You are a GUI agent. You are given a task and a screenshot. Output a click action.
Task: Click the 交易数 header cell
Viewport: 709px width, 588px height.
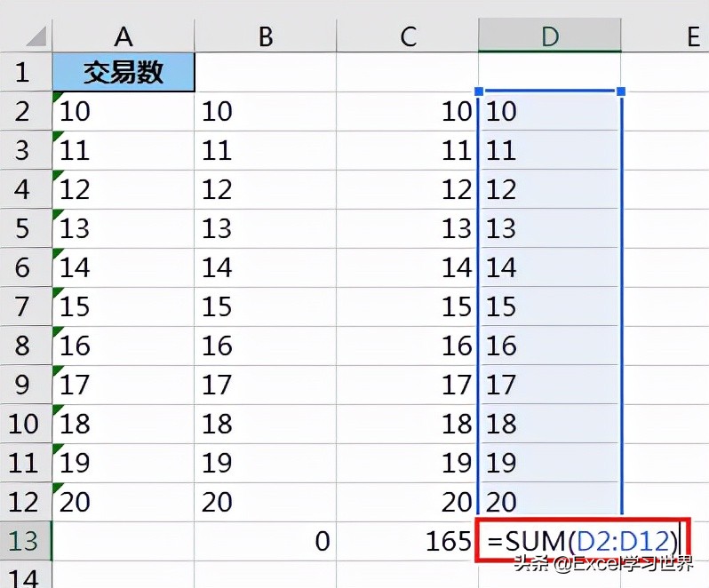coord(123,72)
